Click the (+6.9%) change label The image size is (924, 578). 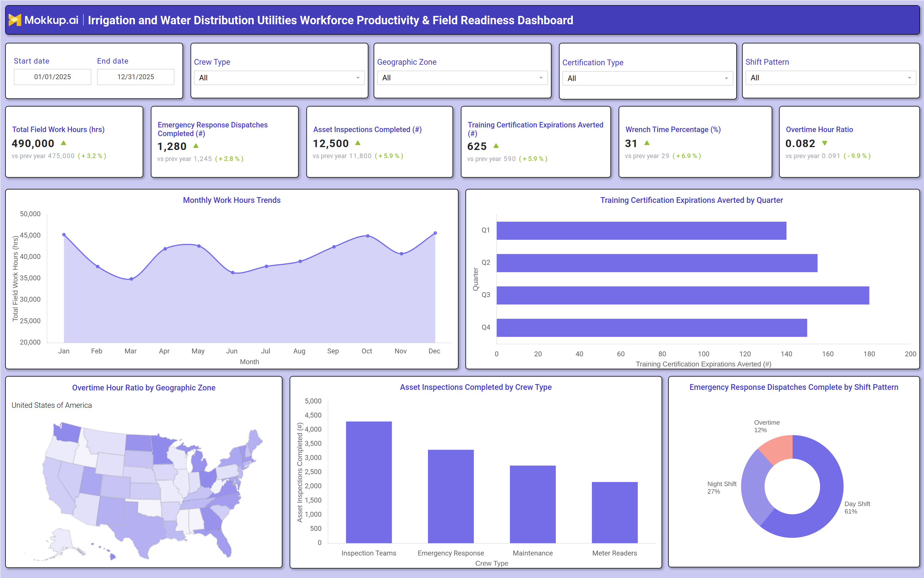point(687,156)
